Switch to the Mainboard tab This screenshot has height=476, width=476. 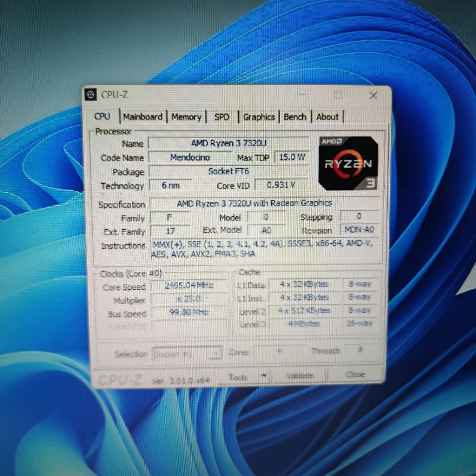pyautogui.click(x=143, y=117)
